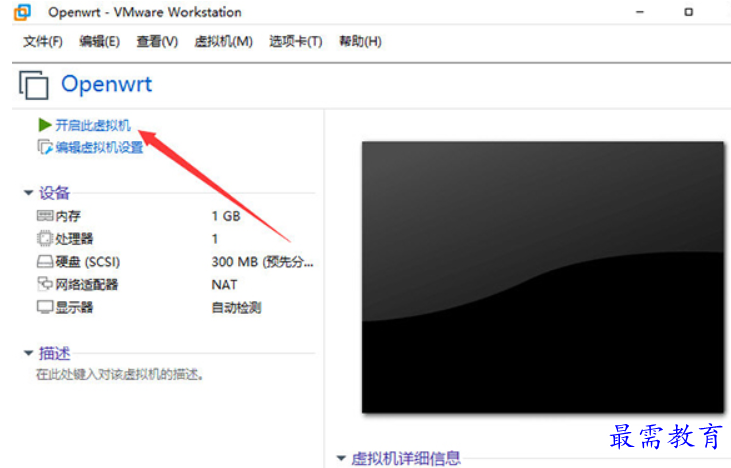731x468 pixels.
Task: Open the 文件(F) menu
Action: point(42,41)
